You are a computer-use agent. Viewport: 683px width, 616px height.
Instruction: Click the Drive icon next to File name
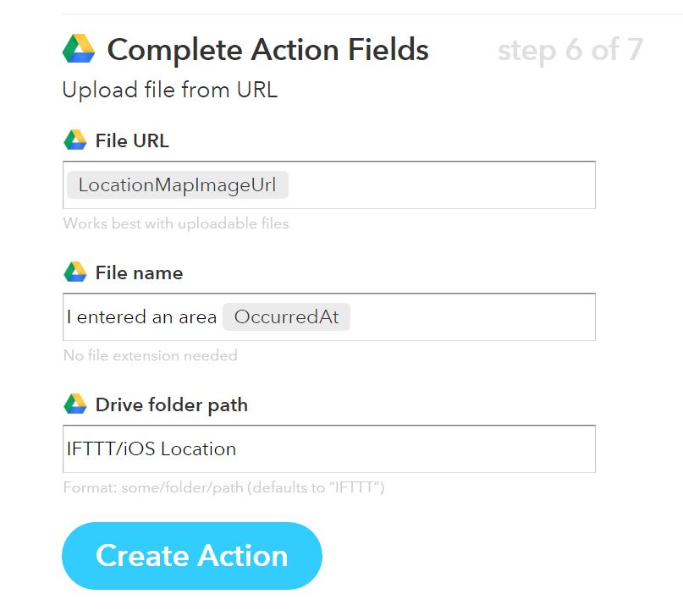[75, 272]
